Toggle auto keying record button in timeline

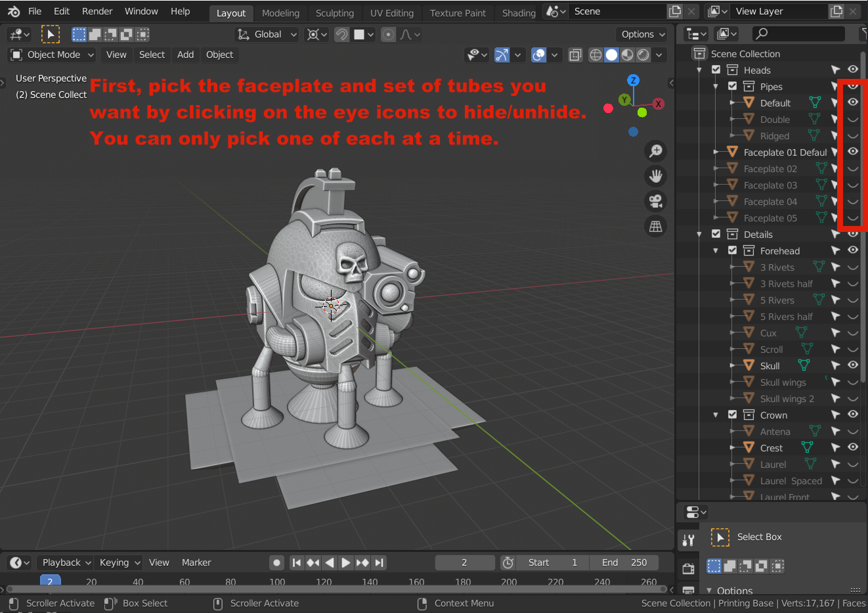point(277,562)
